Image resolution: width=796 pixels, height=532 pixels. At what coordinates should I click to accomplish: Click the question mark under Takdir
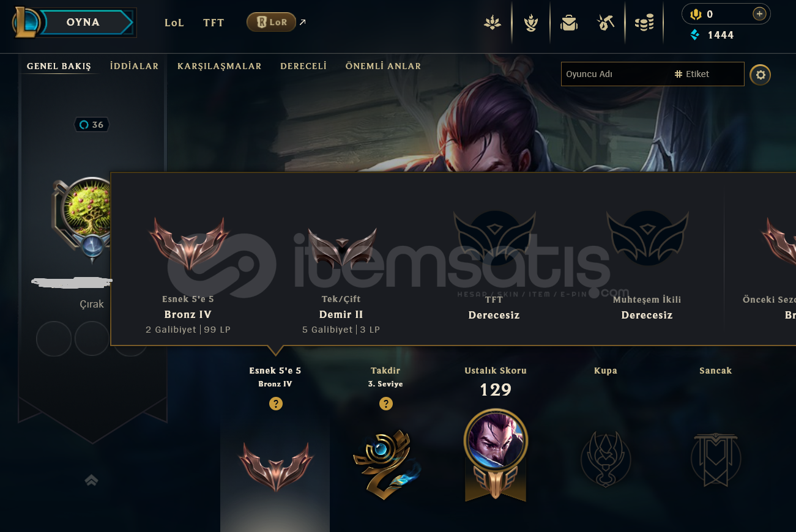pyautogui.click(x=386, y=404)
